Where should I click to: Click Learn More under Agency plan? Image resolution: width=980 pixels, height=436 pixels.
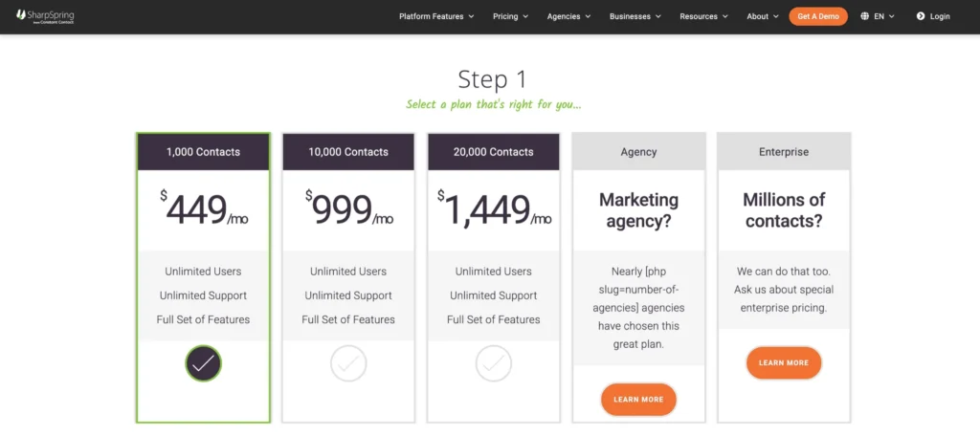pos(638,399)
